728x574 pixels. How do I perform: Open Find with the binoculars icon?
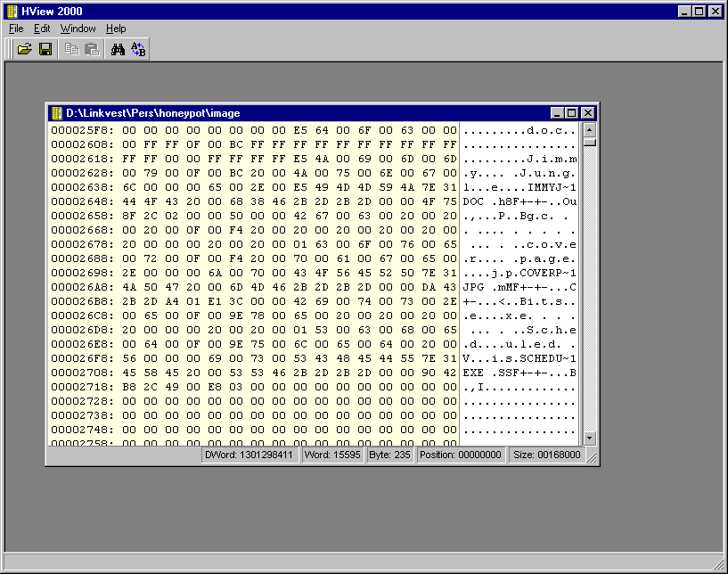118,49
